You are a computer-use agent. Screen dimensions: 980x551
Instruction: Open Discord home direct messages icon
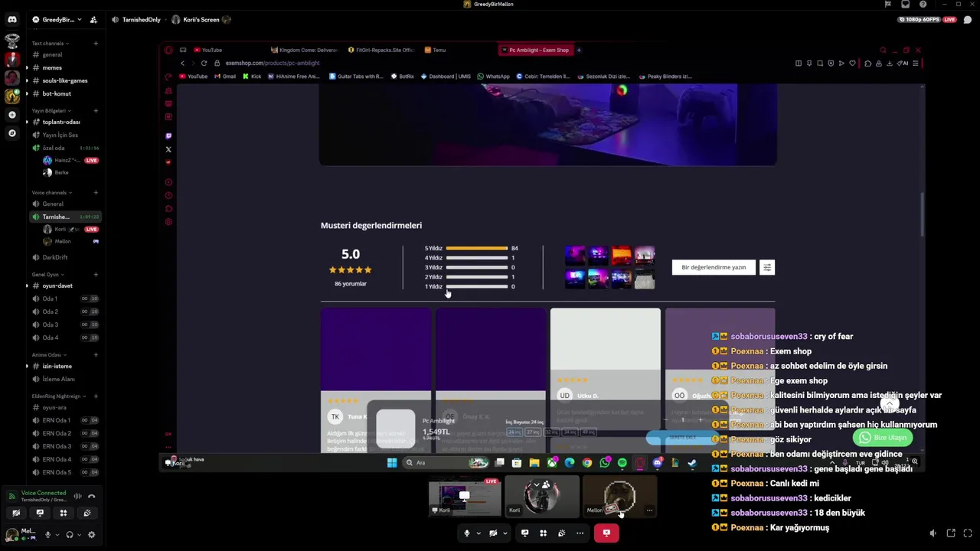click(12, 19)
